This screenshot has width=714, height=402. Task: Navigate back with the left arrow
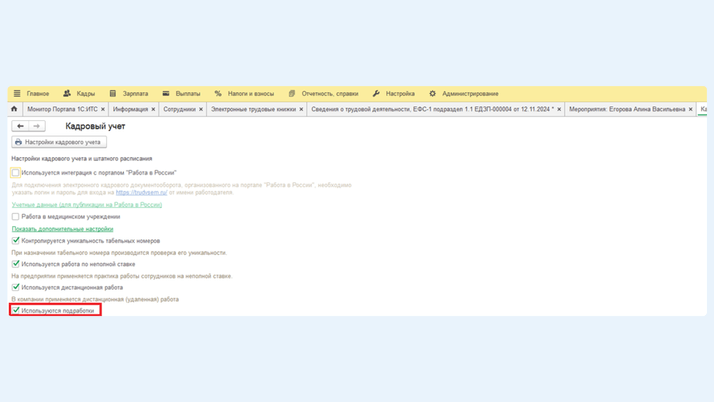click(x=20, y=126)
